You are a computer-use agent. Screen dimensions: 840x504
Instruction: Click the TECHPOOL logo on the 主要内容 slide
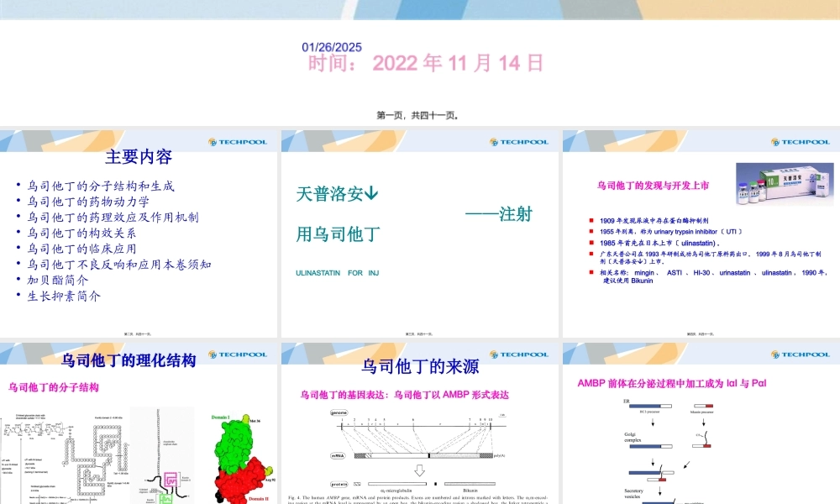[x=239, y=142]
